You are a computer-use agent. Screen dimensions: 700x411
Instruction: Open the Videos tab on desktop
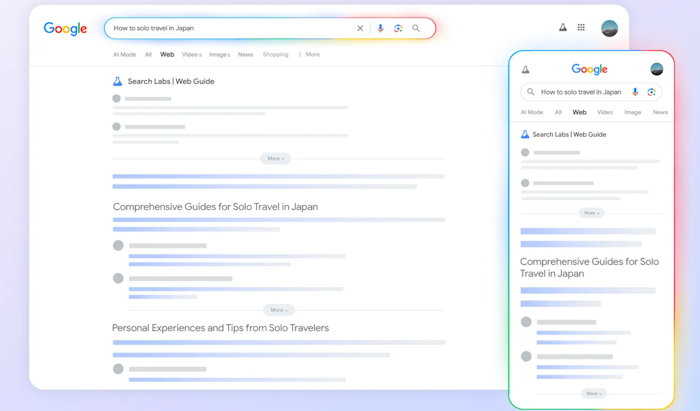coord(192,54)
